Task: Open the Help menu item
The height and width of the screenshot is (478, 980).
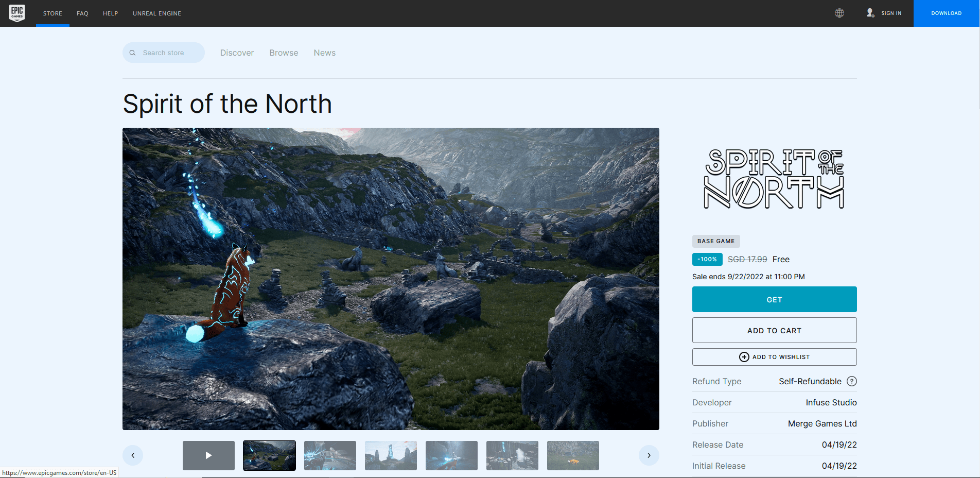Action: [111, 13]
